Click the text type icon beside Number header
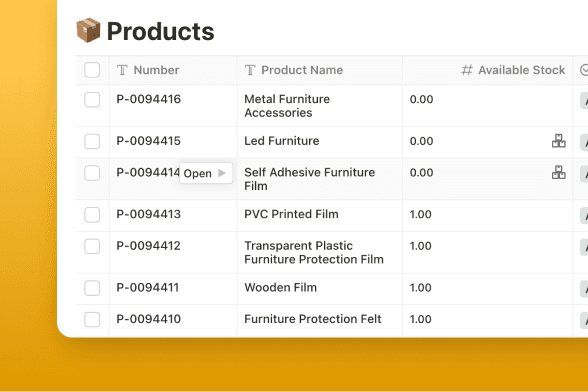588x392 pixels. tap(122, 70)
